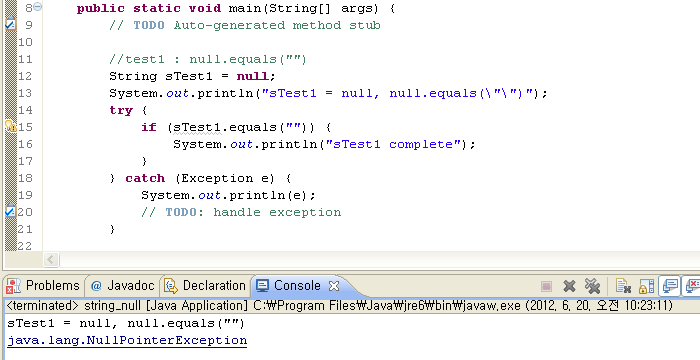This screenshot has height=360, width=700.
Task: Toggle Scroll Lock in the Console toolbar
Action: coord(646,286)
